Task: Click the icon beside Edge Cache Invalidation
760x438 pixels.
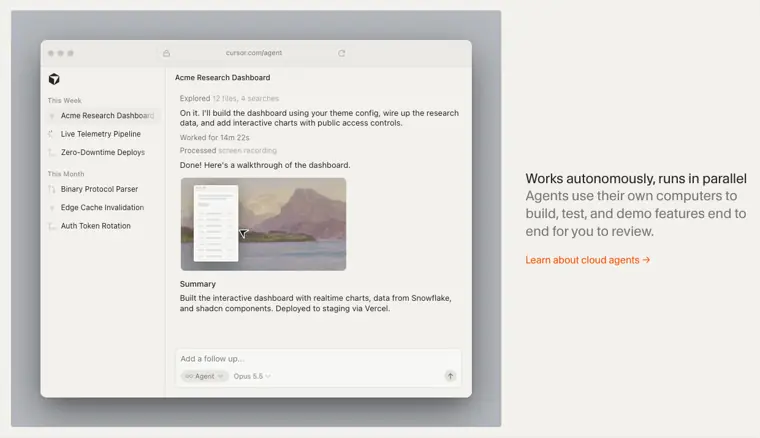Action: [x=52, y=208]
